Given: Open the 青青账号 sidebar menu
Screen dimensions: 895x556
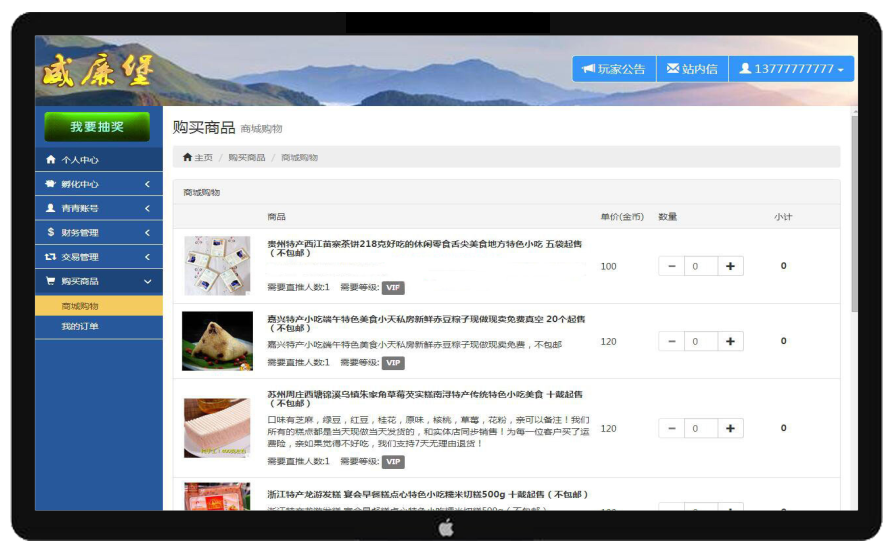Looking at the screenshot, I should click(x=99, y=208).
